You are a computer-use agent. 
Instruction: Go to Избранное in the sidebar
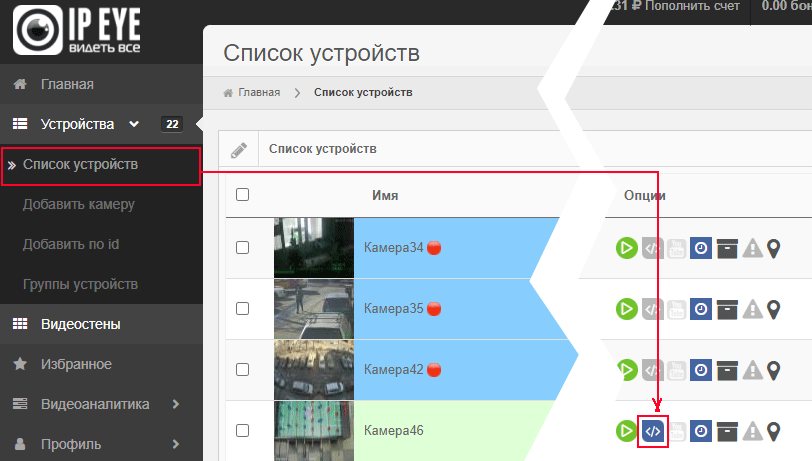click(76, 364)
